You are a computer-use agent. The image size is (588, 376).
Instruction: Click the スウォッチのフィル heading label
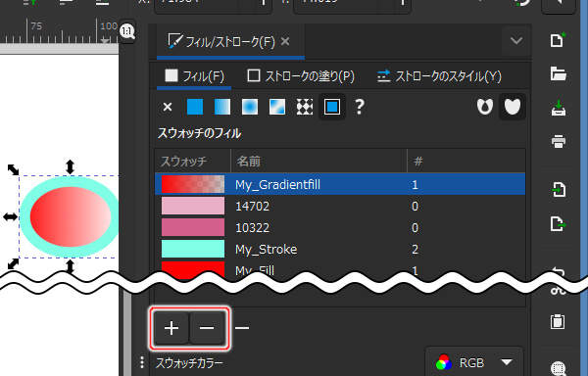199,133
